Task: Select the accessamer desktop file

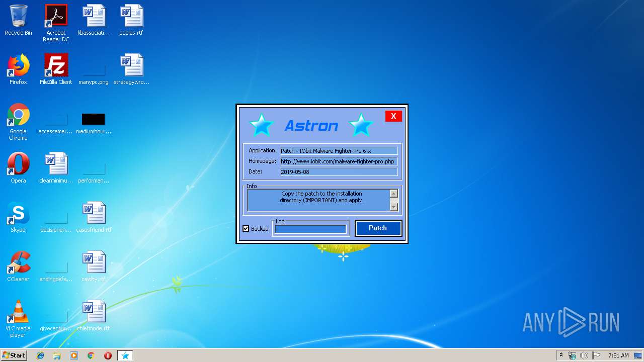Action: [x=56, y=122]
